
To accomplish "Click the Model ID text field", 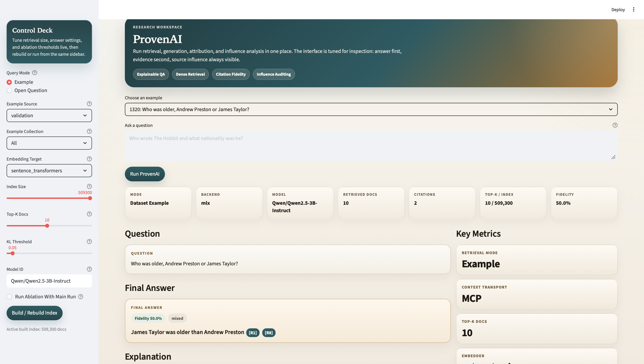I will click(49, 281).
